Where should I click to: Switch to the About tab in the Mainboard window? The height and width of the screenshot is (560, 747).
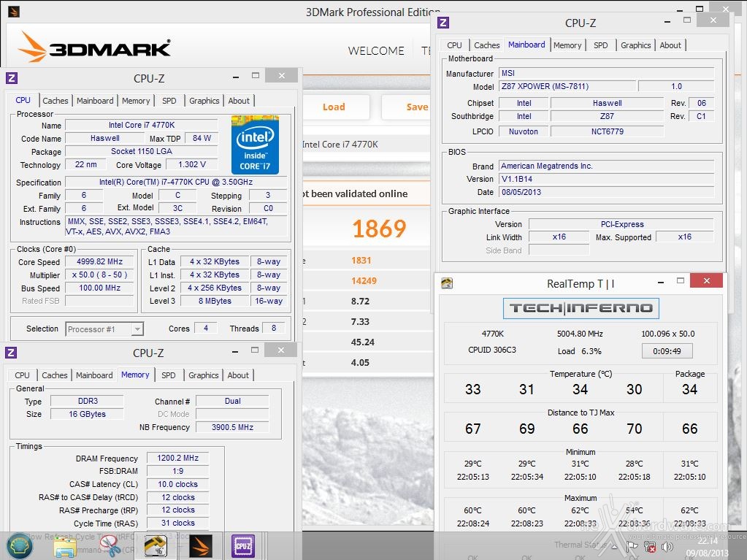click(x=670, y=45)
